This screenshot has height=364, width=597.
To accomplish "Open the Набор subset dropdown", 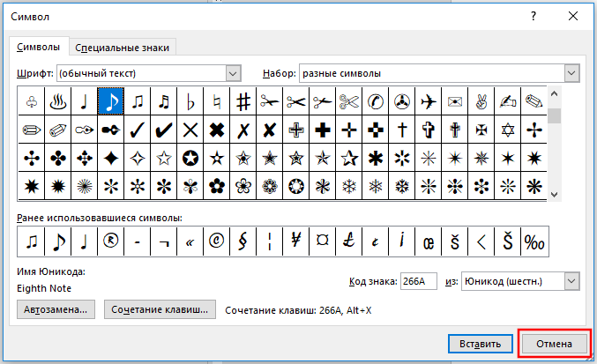I will [x=571, y=73].
